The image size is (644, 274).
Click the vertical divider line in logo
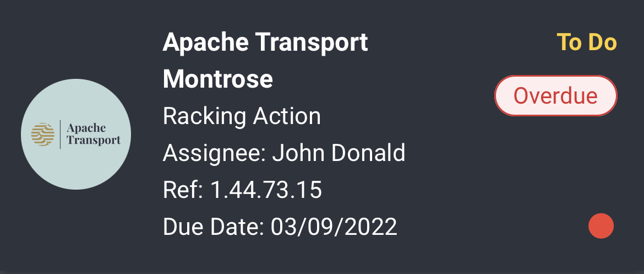[x=60, y=135]
